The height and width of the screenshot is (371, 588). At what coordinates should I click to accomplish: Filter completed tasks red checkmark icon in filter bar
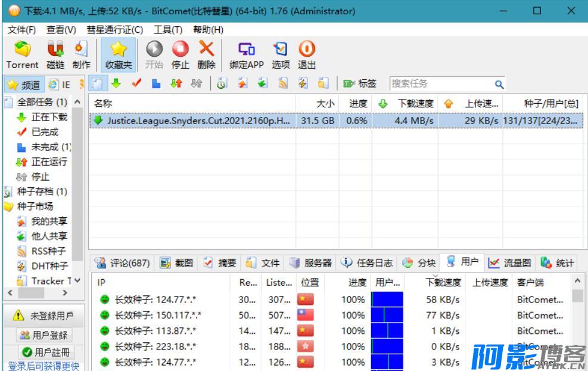tap(136, 84)
